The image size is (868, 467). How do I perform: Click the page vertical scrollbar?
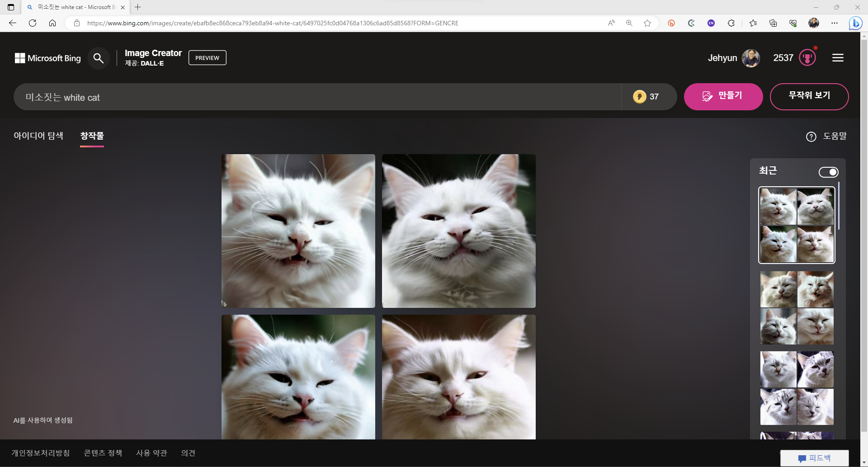(x=864, y=235)
